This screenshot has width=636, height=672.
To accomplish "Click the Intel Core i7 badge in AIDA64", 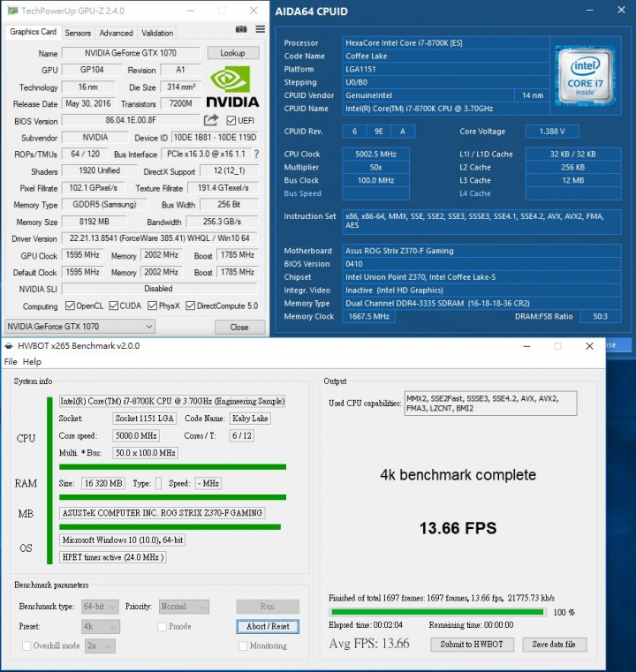I will [585, 76].
